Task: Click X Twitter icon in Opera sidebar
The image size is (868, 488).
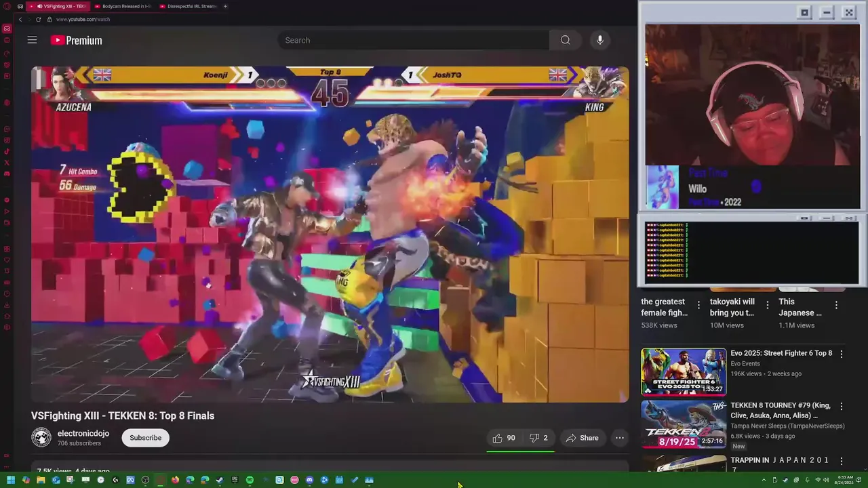Action: 7,163
